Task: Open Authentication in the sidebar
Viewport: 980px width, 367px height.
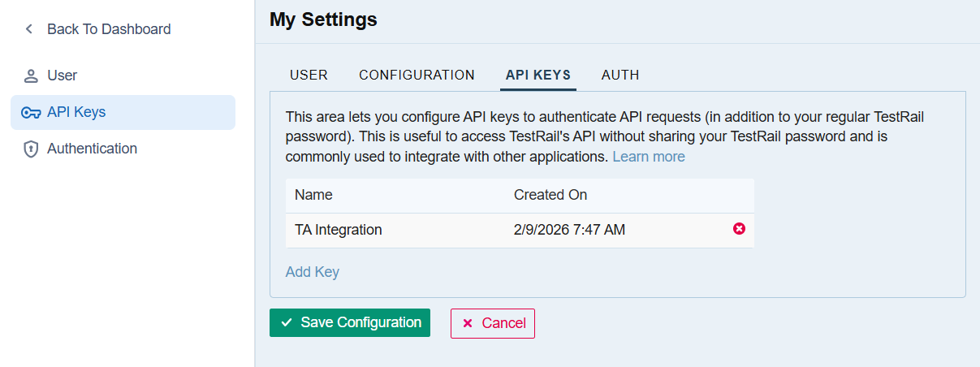Action: click(x=92, y=149)
